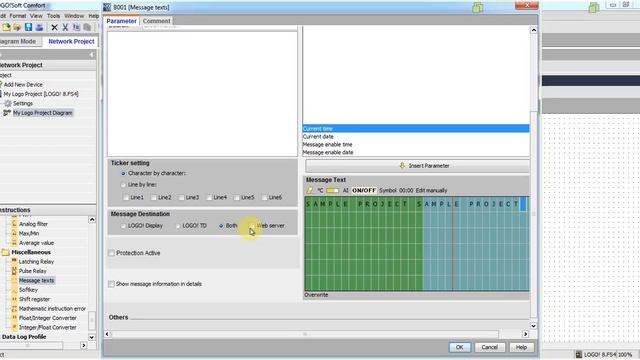This screenshot has width=640, height=360.
Task: Click the Save disk toolbar icon
Action: (28, 27)
